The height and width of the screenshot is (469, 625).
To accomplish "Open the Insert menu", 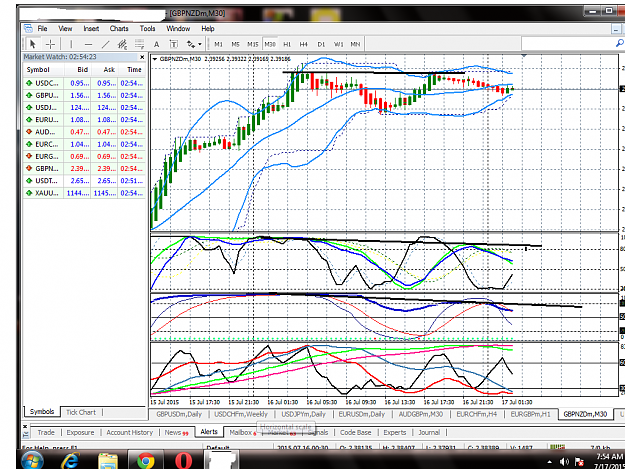I will click(x=91, y=29).
